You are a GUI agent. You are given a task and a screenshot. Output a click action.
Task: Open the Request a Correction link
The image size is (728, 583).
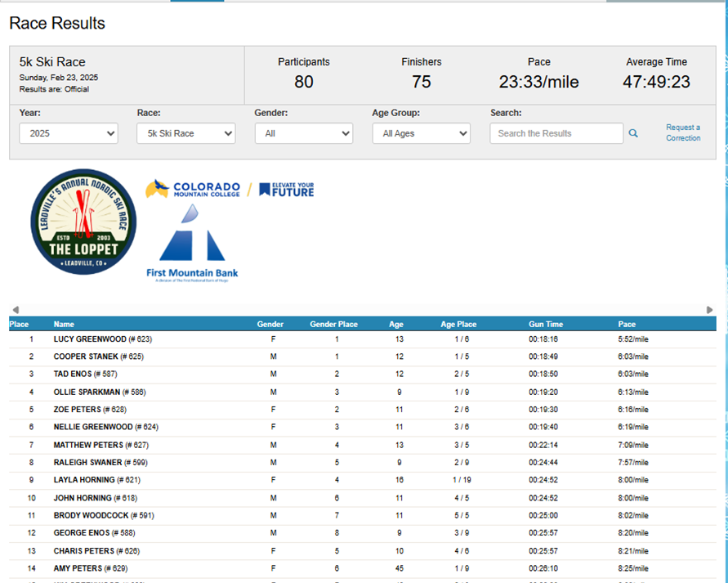683,132
